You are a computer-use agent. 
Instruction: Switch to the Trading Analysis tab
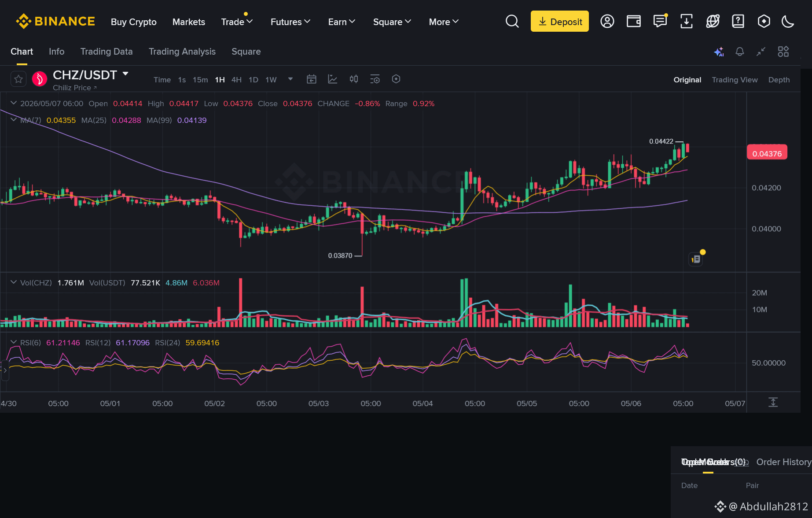182,52
